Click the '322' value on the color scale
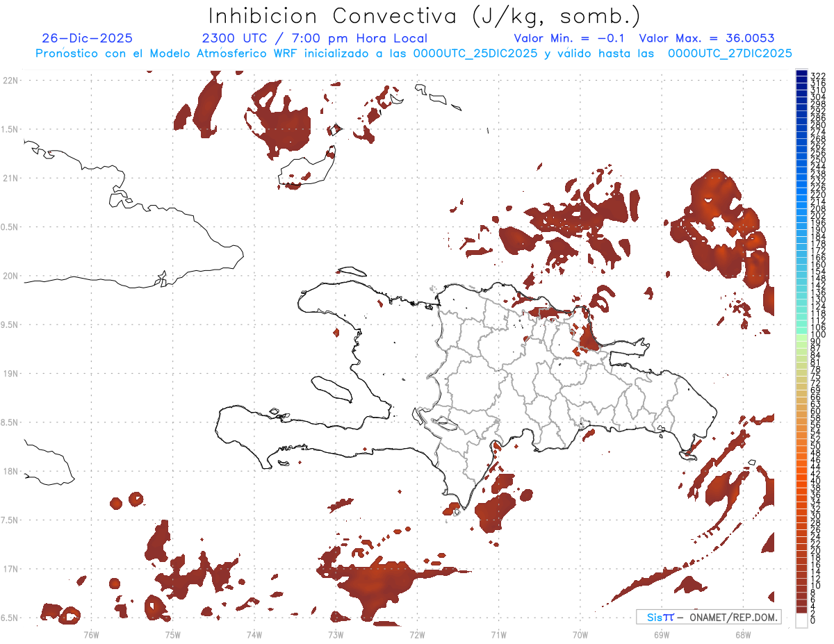Screen dimensions: 834x644 point(818,76)
